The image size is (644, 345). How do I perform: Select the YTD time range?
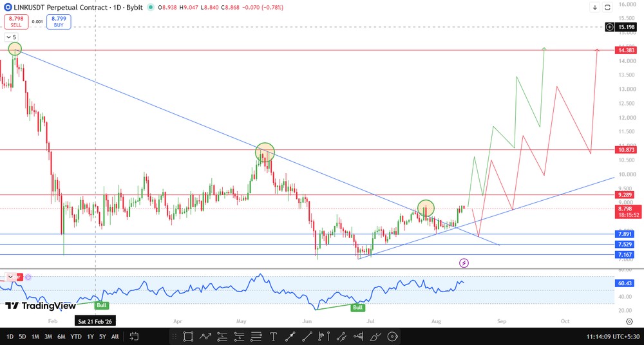coord(76,337)
